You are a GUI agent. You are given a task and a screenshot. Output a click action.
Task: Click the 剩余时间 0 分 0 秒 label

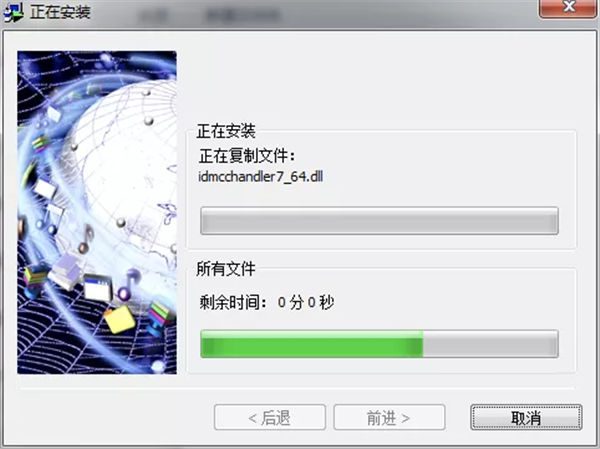(x=267, y=302)
